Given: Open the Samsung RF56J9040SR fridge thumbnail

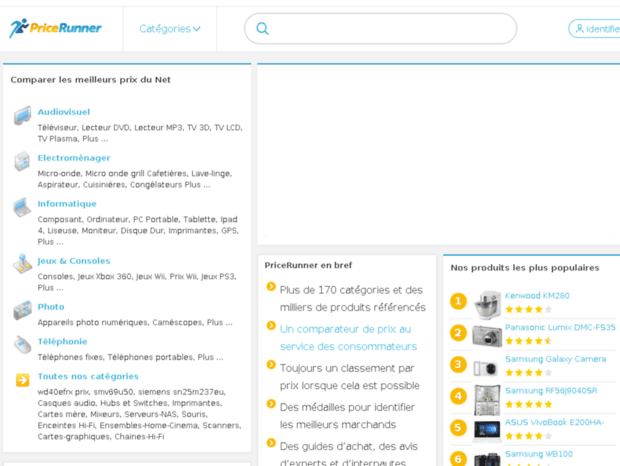Looking at the screenshot, I should tap(487, 400).
